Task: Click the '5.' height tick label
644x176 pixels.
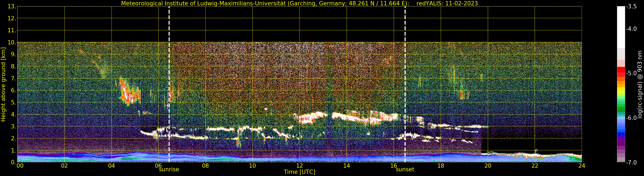Action: pos(13,102)
